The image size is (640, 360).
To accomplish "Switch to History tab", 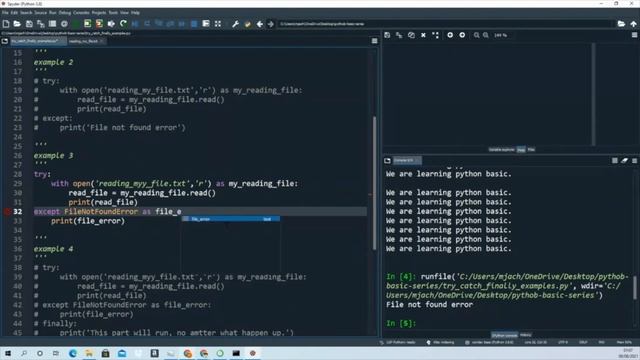I will click(x=525, y=335).
